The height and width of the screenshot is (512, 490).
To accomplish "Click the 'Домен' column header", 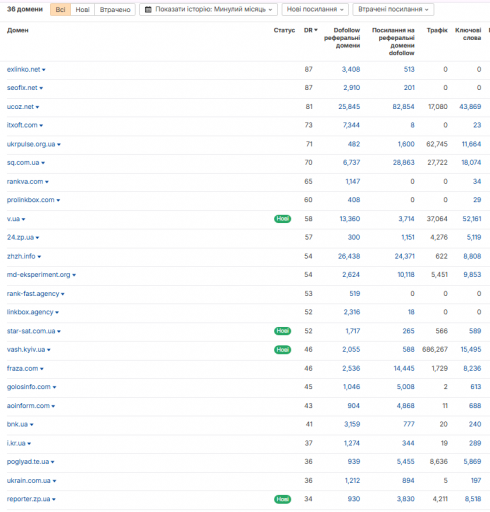I will point(18,30).
